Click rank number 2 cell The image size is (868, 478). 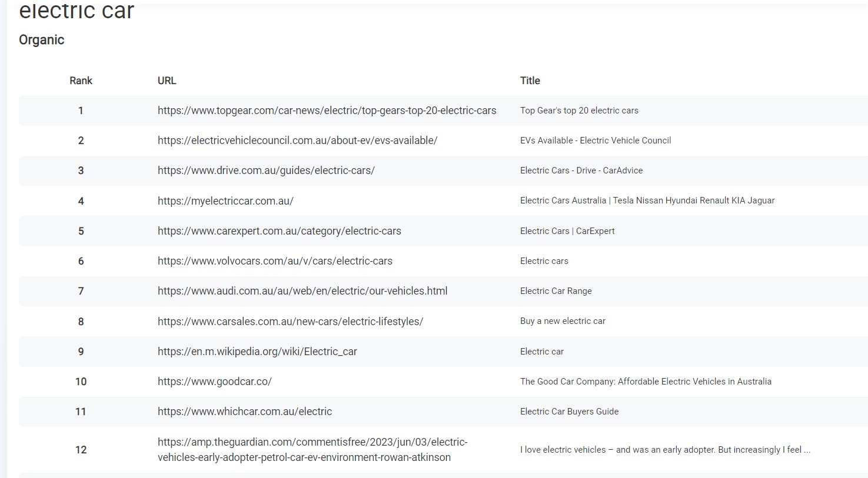81,141
